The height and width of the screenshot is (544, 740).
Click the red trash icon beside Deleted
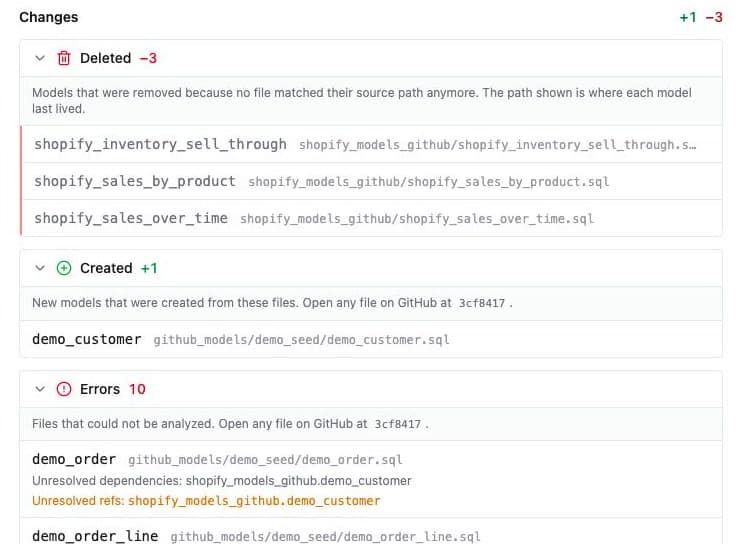coord(64,58)
